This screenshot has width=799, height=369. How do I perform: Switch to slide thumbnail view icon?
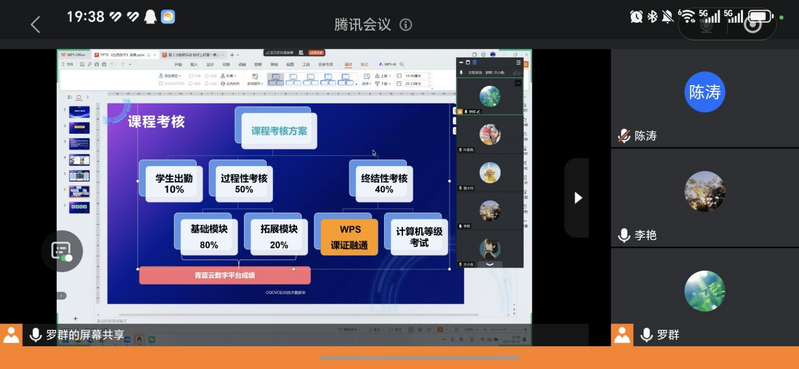tap(79, 97)
